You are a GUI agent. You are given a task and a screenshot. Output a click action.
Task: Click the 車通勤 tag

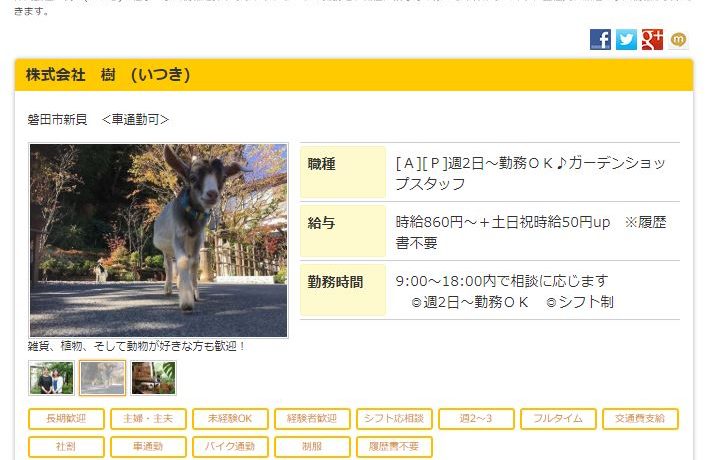pos(148,446)
